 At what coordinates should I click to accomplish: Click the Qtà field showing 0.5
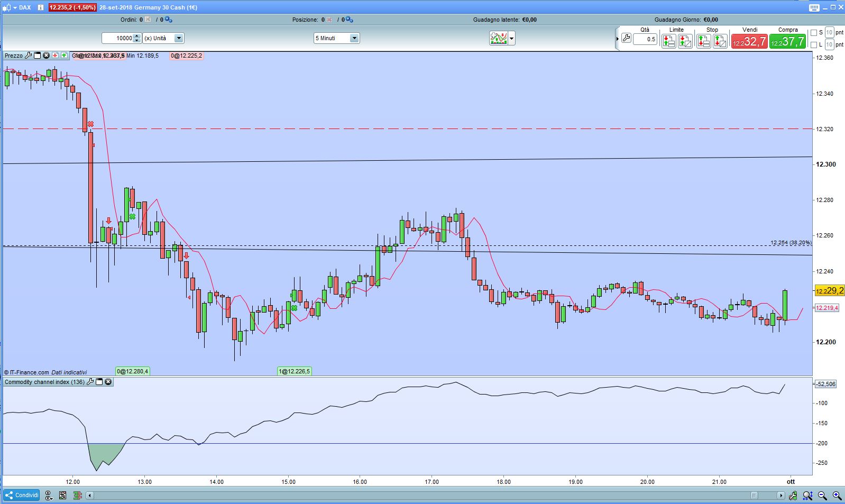click(645, 39)
